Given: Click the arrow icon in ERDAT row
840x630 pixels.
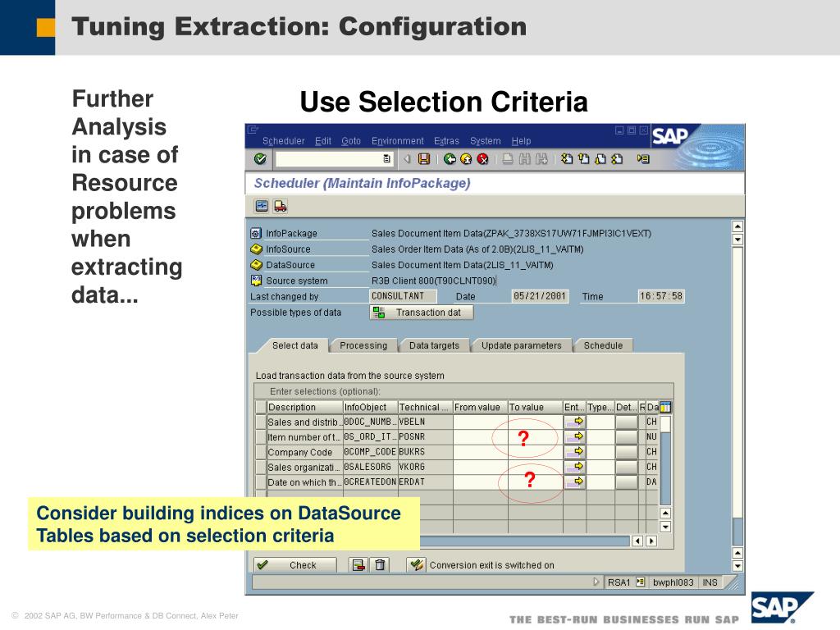Looking at the screenshot, I should click(574, 482).
